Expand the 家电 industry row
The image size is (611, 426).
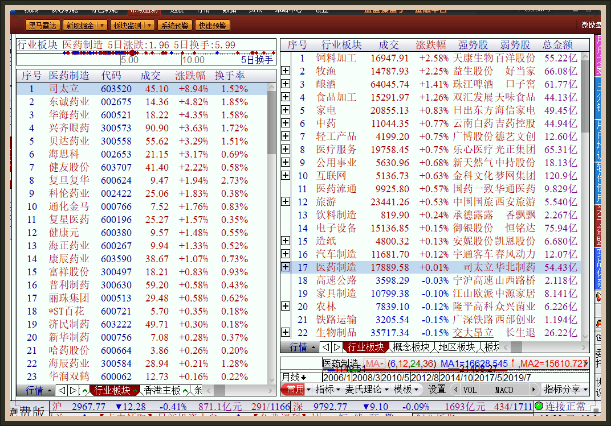[x=286, y=110]
